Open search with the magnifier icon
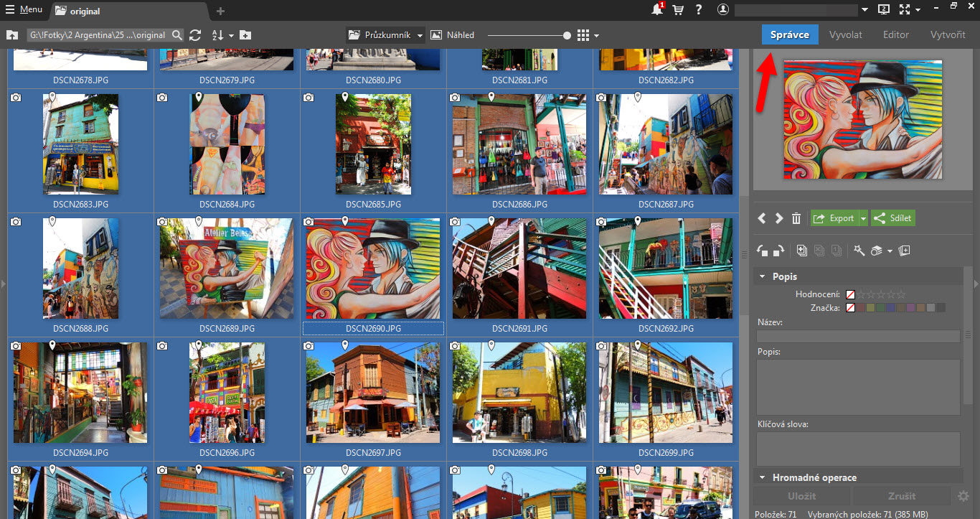 (x=177, y=35)
